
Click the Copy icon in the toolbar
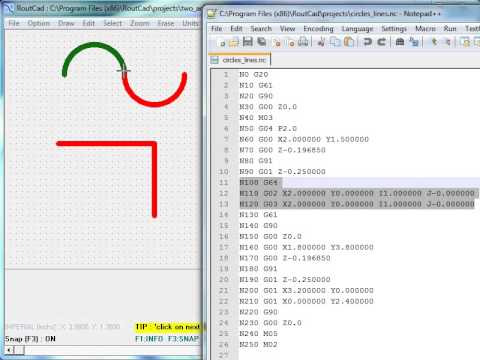334,42
